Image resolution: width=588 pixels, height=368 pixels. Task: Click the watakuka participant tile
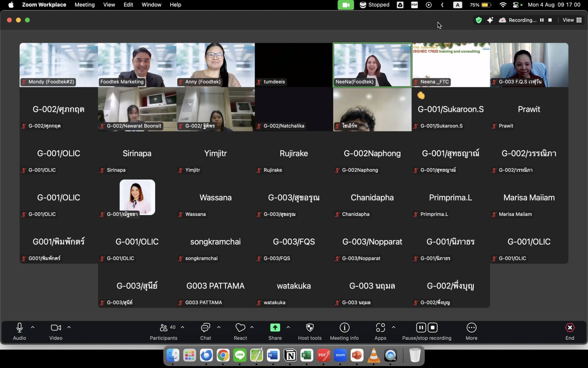(x=294, y=286)
